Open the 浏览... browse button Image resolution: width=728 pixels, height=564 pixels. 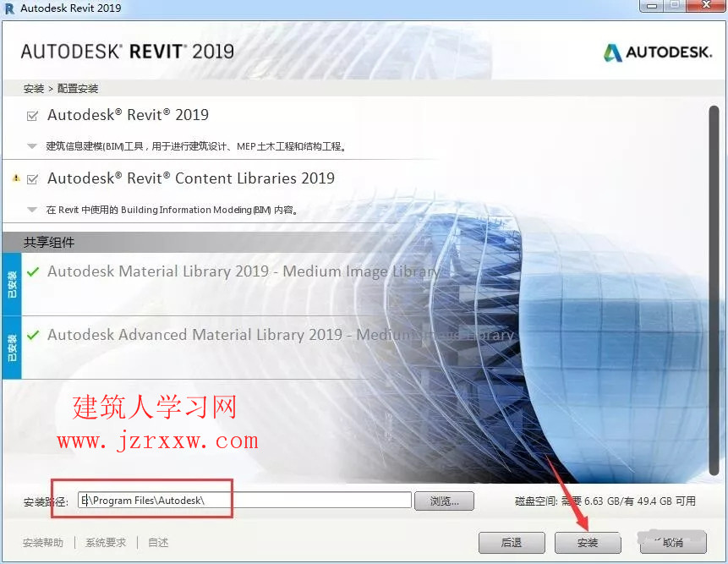(444, 501)
